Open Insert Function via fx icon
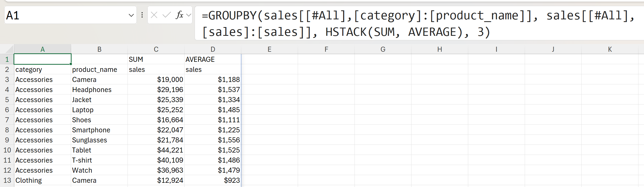The height and width of the screenshot is (187, 644). pos(179,15)
